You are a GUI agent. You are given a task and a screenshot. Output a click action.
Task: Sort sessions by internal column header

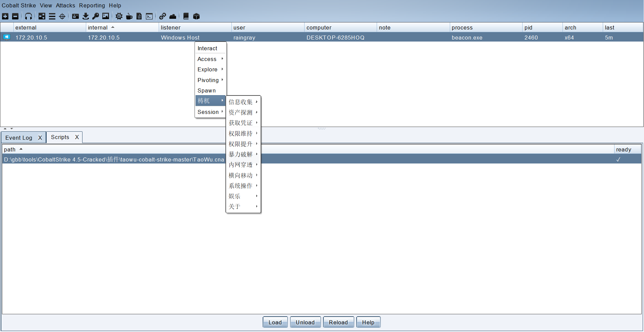point(122,27)
